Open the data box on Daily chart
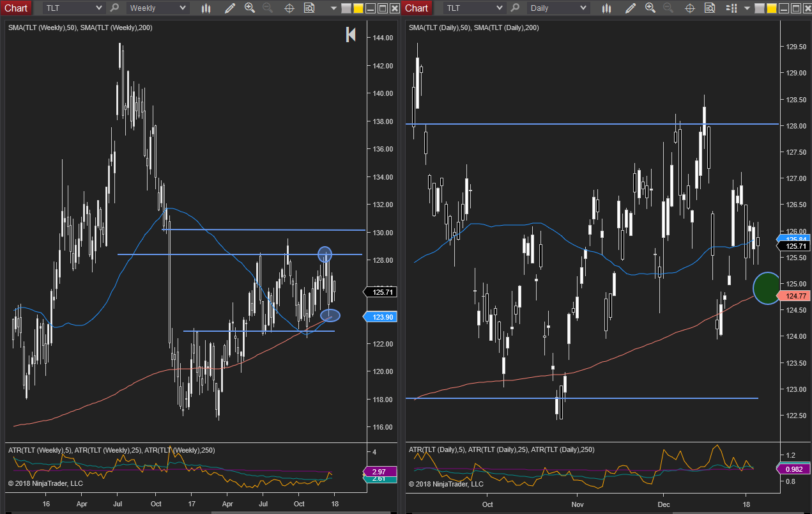Image resolution: width=812 pixels, height=514 pixels. tap(710, 8)
